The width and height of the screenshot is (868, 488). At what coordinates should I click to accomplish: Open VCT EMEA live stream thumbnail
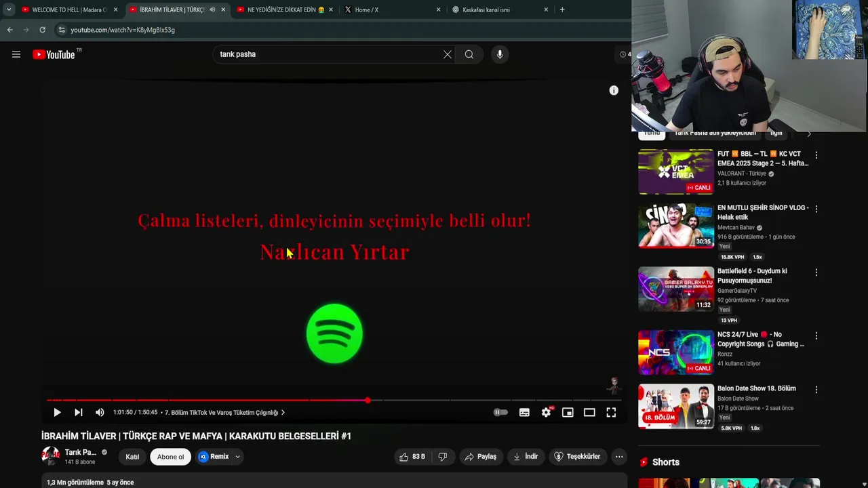point(676,171)
